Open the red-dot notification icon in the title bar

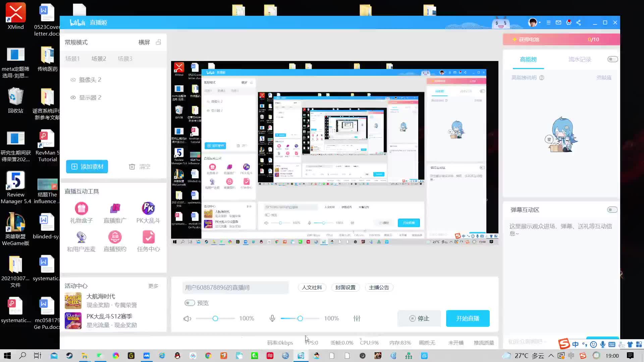pyautogui.click(x=569, y=22)
